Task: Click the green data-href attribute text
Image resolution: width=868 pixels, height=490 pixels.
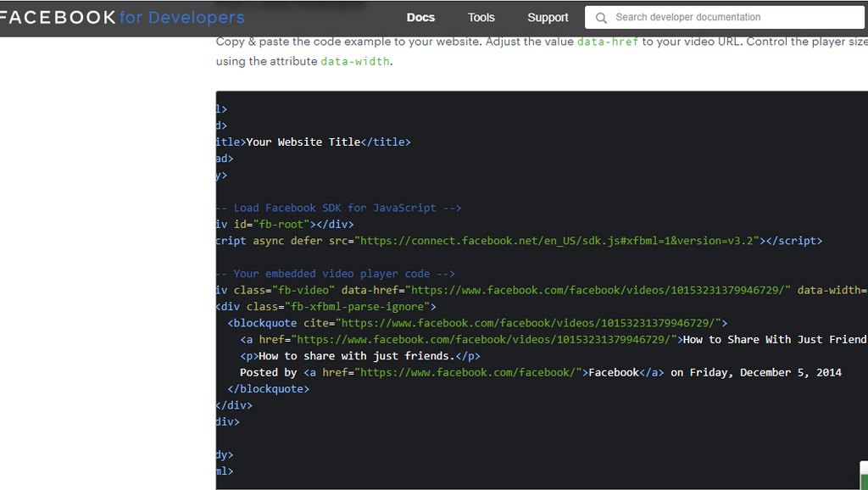Action: (607, 42)
